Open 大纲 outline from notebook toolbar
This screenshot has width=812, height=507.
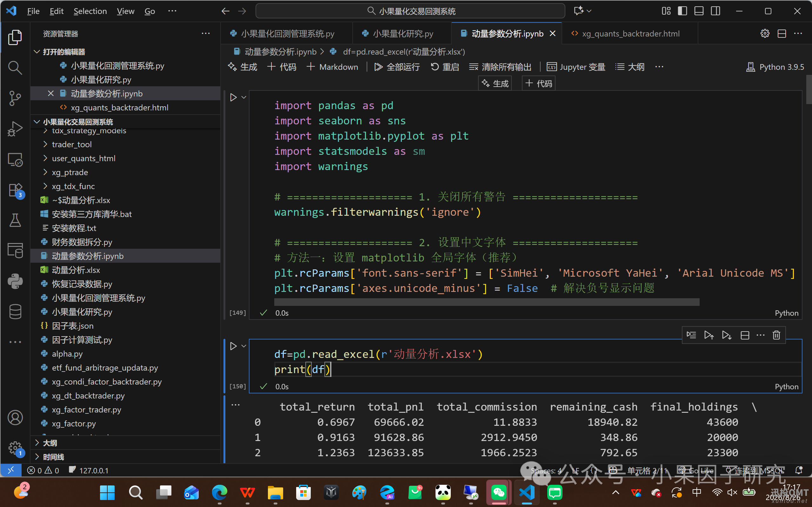click(629, 67)
